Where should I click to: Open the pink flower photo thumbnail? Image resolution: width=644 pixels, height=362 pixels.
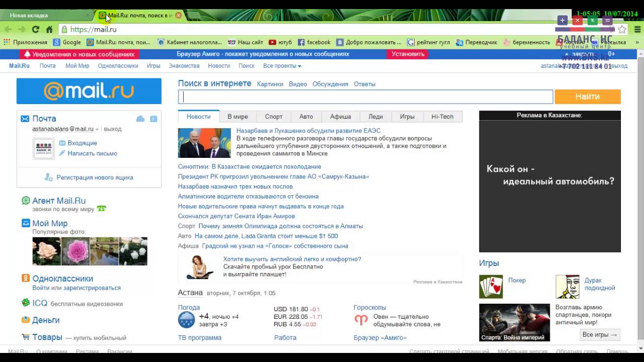[75, 251]
